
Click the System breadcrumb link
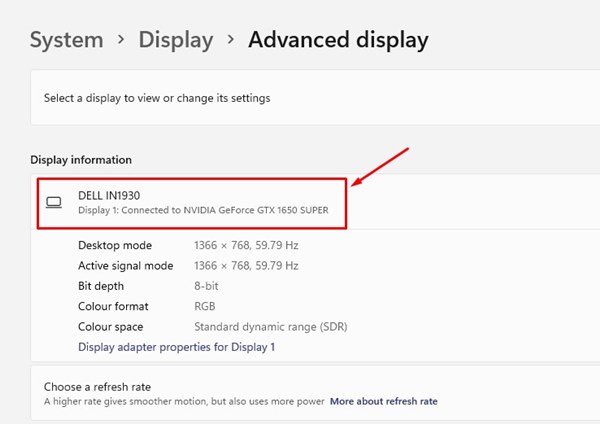66,40
